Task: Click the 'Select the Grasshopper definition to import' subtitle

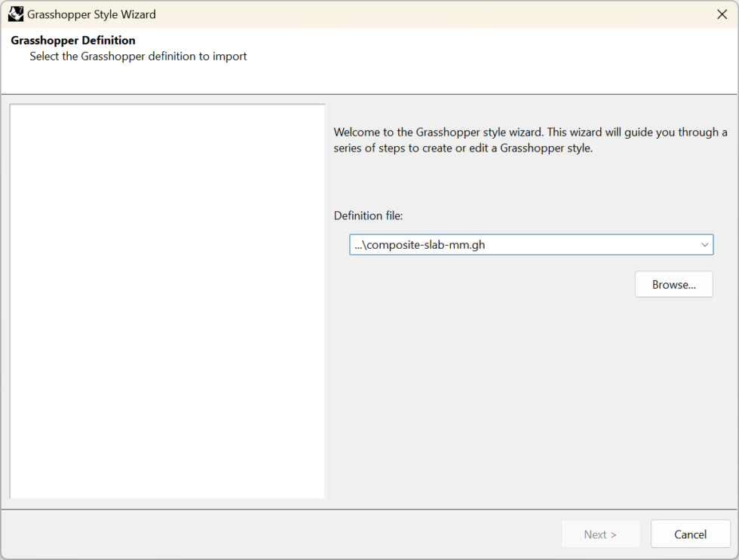Action: tap(138, 57)
